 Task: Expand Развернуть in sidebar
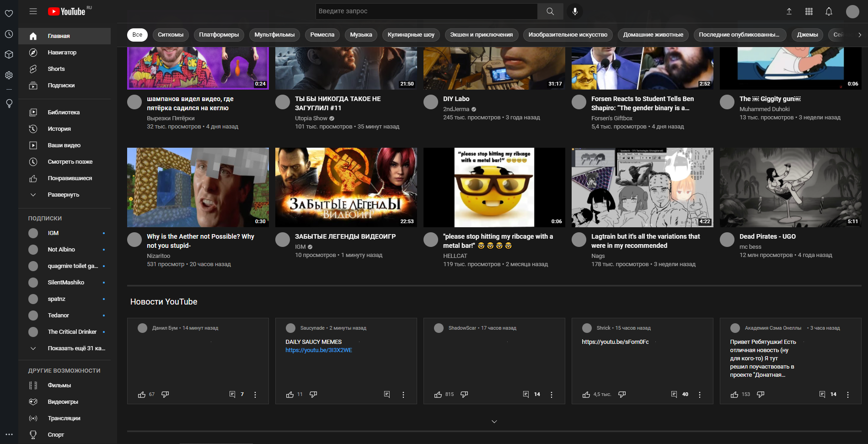(x=64, y=195)
